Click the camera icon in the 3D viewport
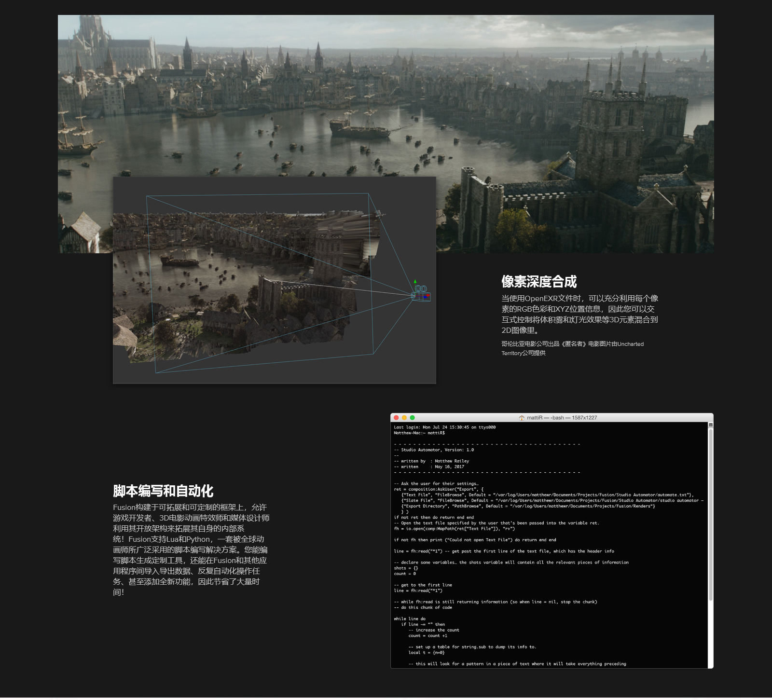Image resolution: width=772 pixels, height=700 pixels. pyautogui.click(x=421, y=293)
